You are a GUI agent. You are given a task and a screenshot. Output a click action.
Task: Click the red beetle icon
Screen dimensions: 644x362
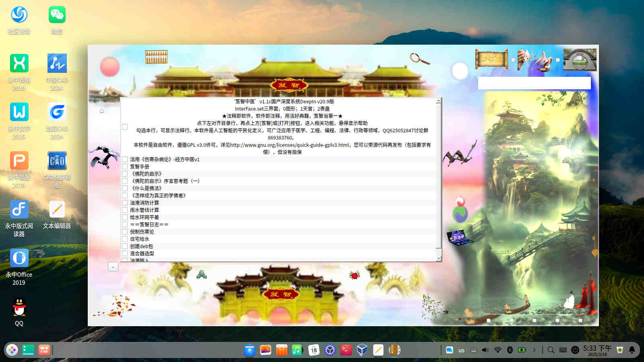[355, 275]
